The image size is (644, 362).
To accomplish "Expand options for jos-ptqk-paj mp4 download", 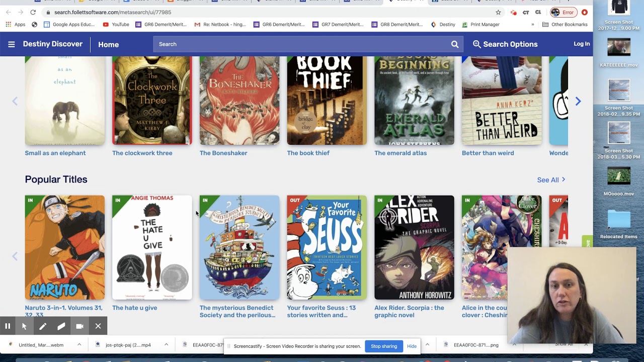I will tap(166, 345).
